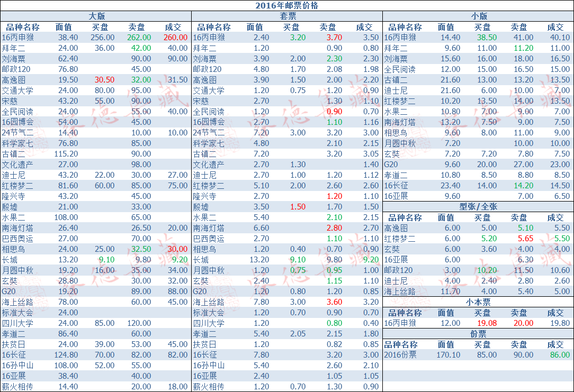574x392 pixels.
Task: Click red 30.50 in 高逸图 大版 row
Action: pyautogui.click(x=105, y=80)
